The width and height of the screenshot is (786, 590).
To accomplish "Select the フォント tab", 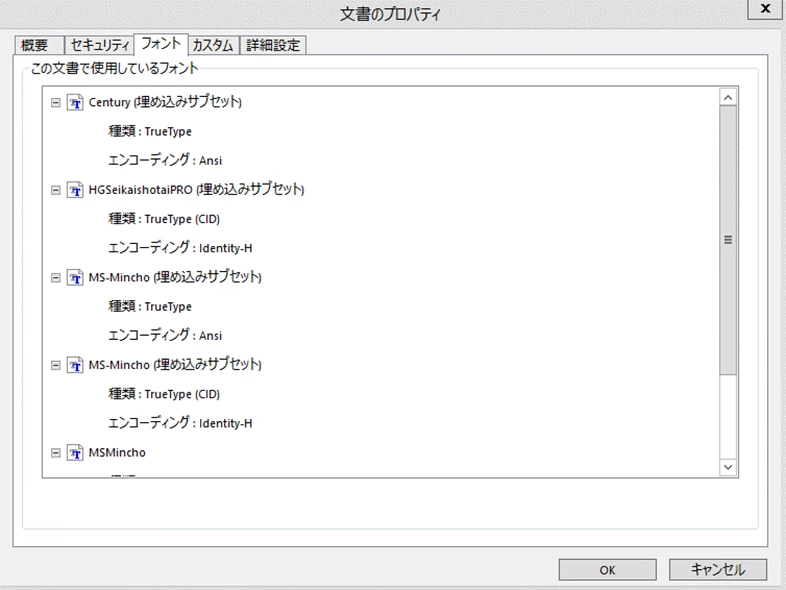I will pos(161,44).
